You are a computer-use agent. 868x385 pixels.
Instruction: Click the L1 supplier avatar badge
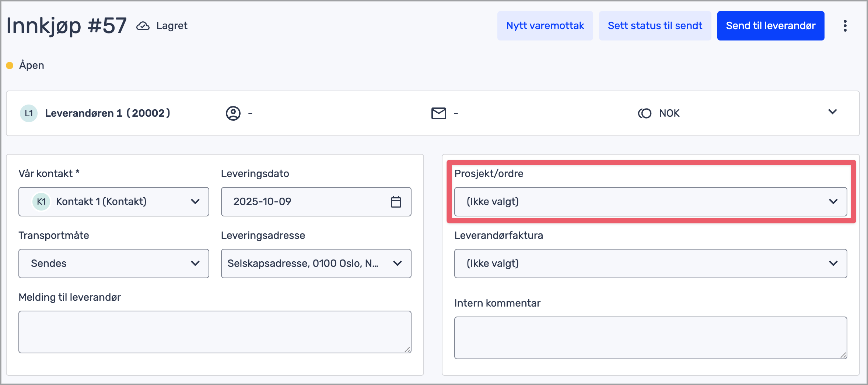(x=29, y=113)
